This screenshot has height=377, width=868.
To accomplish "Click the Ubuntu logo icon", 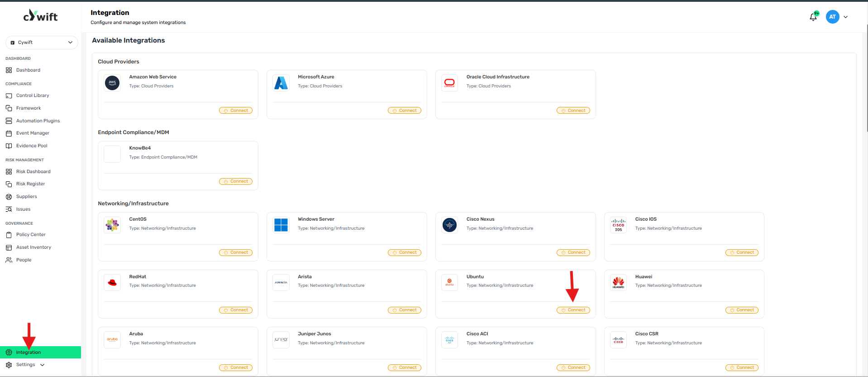I will point(449,282).
